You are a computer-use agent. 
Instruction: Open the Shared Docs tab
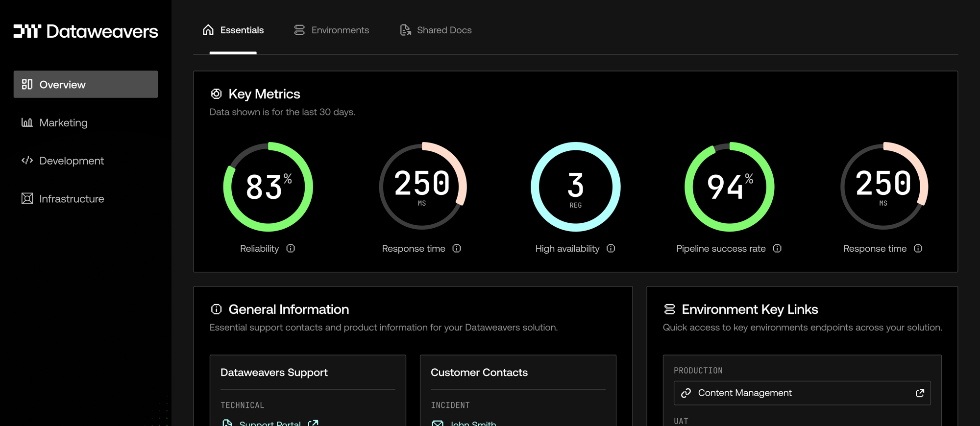(x=436, y=30)
